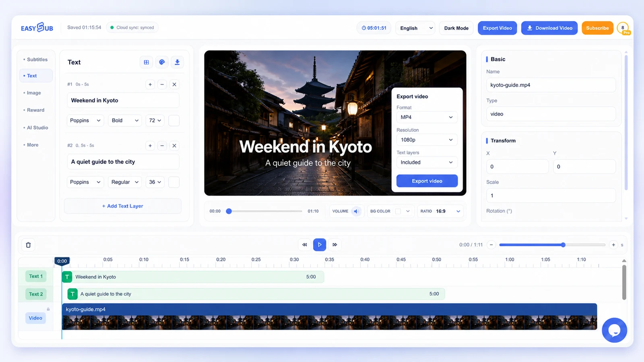Open the chat support bubble

pyautogui.click(x=614, y=330)
